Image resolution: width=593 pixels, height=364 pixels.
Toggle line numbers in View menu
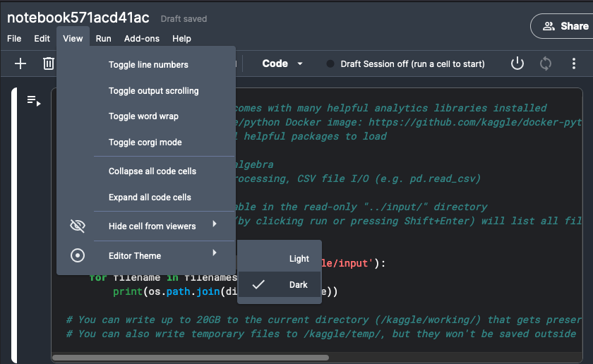(148, 65)
